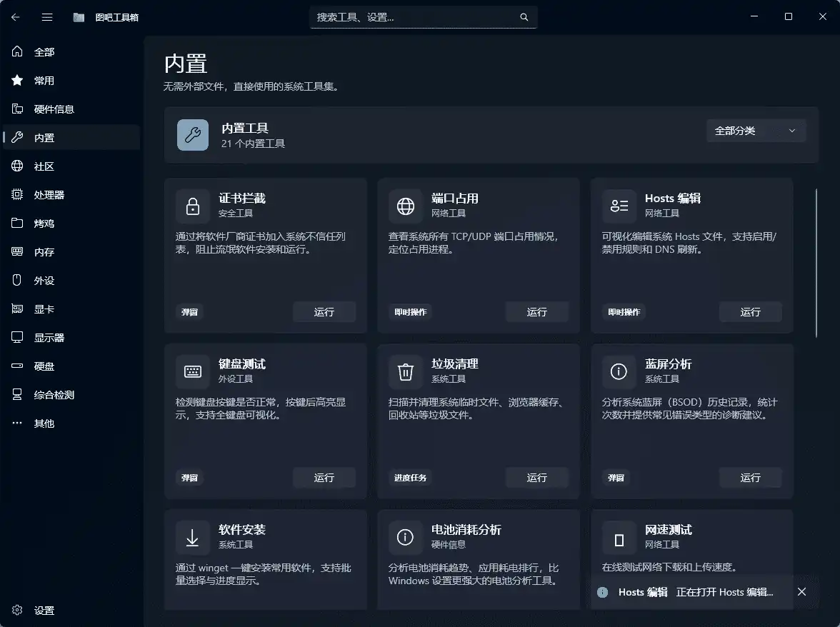Click the list icon on Hosts 编辑 card

pos(619,206)
